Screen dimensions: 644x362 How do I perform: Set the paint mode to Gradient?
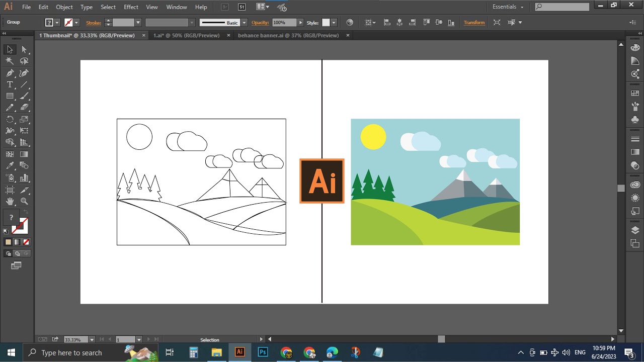pos(17,242)
